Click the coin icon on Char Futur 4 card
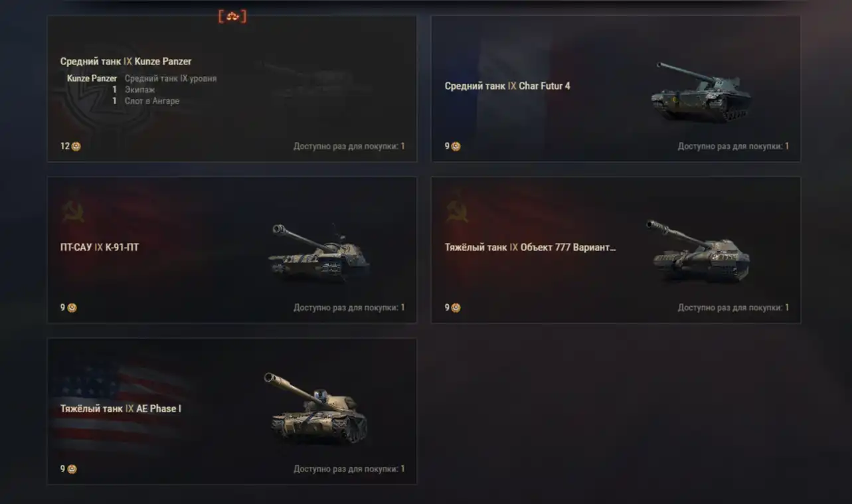852x504 pixels. [x=456, y=146]
